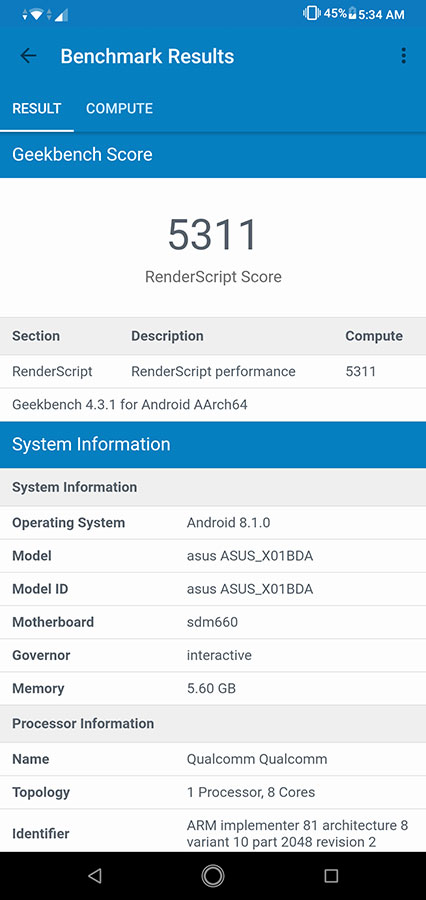This screenshot has width=426, height=900.
Task: Tap the Memory label
Action: point(38,688)
